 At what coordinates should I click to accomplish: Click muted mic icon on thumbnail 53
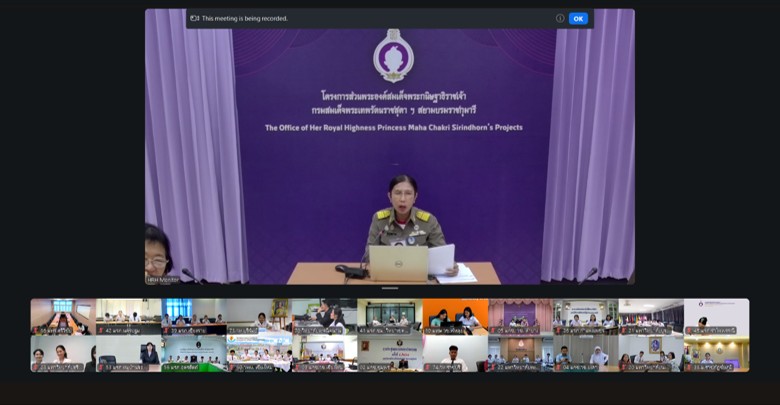click(x=100, y=367)
